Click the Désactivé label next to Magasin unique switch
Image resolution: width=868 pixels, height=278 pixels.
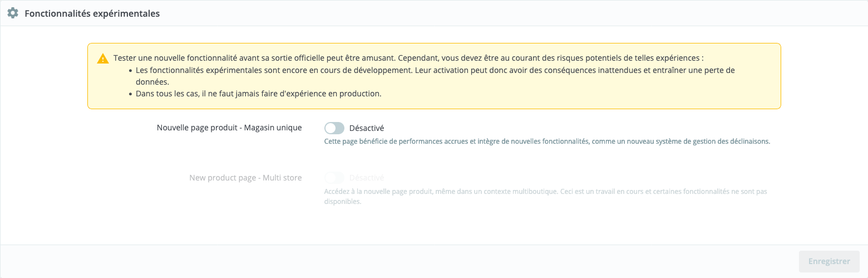366,128
